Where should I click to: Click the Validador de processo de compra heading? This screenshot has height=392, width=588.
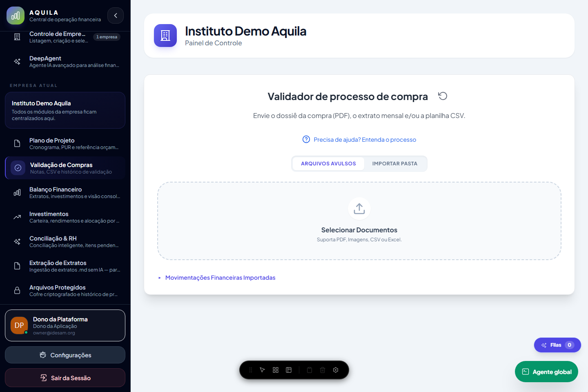(x=348, y=96)
